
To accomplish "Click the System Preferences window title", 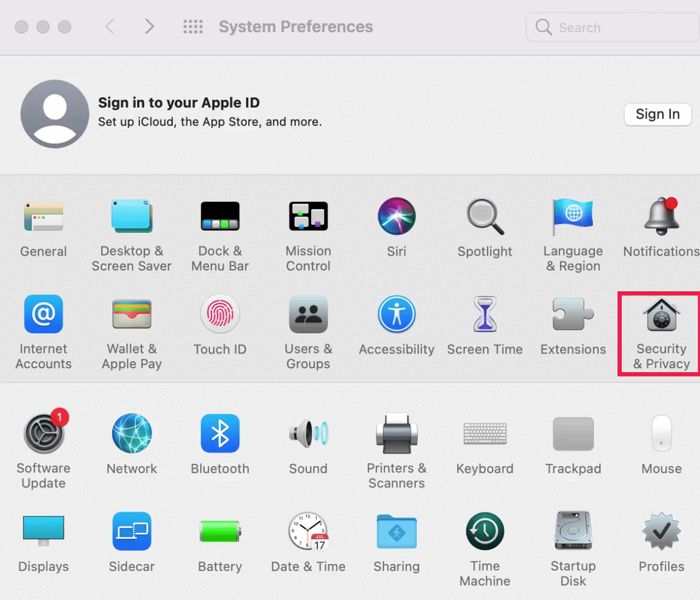I will (x=296, y=27).
